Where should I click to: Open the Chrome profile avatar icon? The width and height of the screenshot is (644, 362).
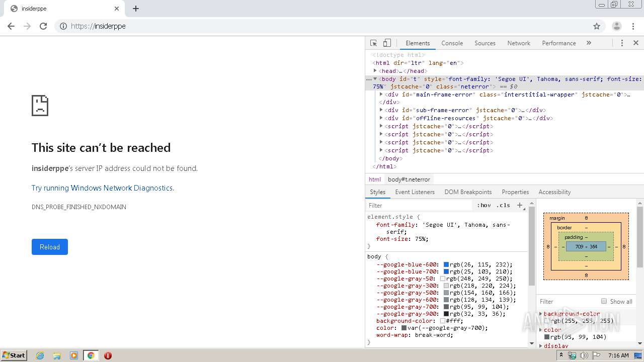(617, 26)
